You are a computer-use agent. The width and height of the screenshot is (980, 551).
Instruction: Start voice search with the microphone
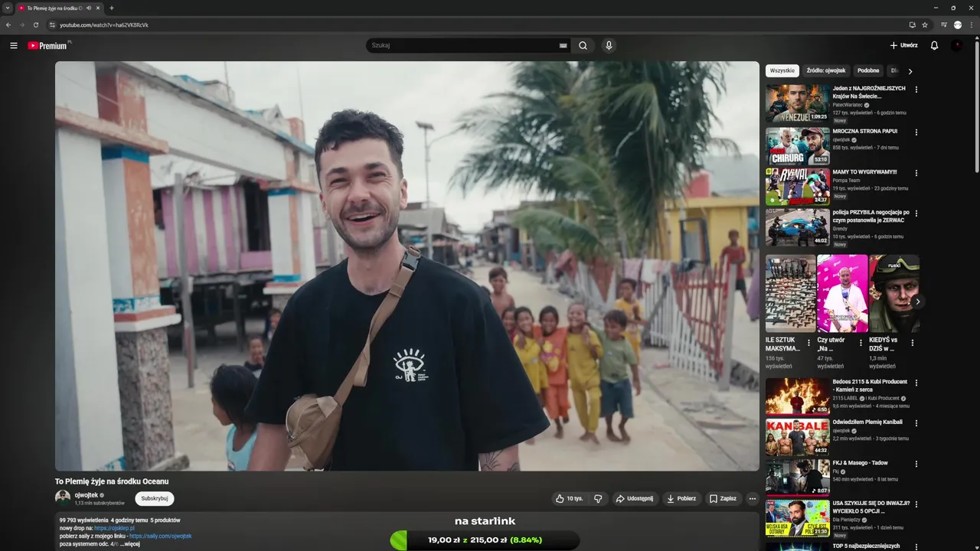[609, 46]
